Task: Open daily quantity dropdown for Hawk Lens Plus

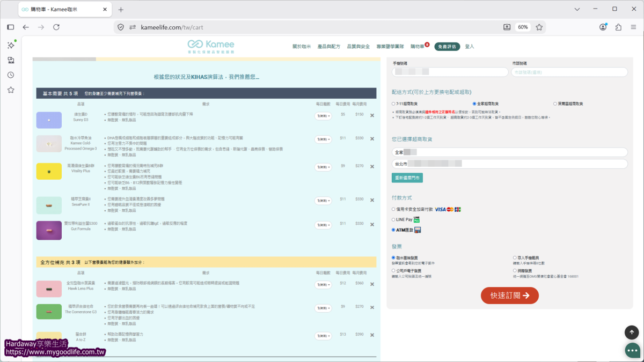Action: coord(323,284)
